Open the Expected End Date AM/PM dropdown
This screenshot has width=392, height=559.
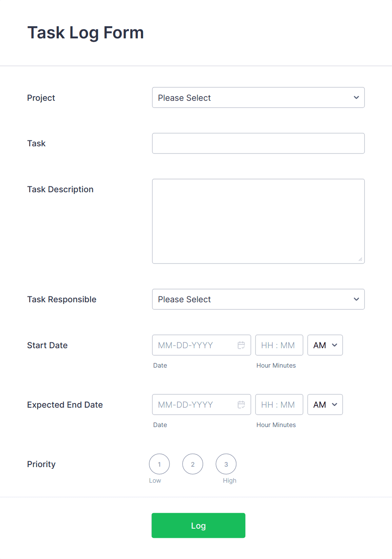tap(325, 404)
